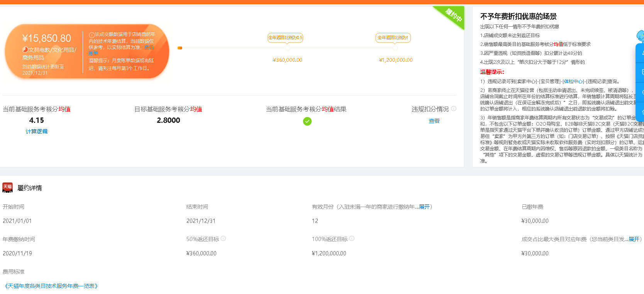Click the 费用标准 label
The image size is (644, 294).
tap(14, 272)
